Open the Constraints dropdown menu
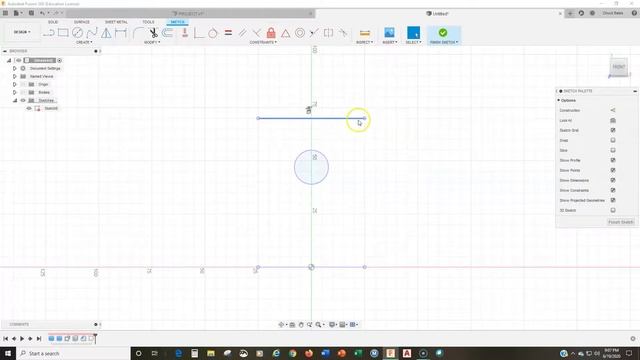This screenshot has height=360, width=640. point(263,42)
